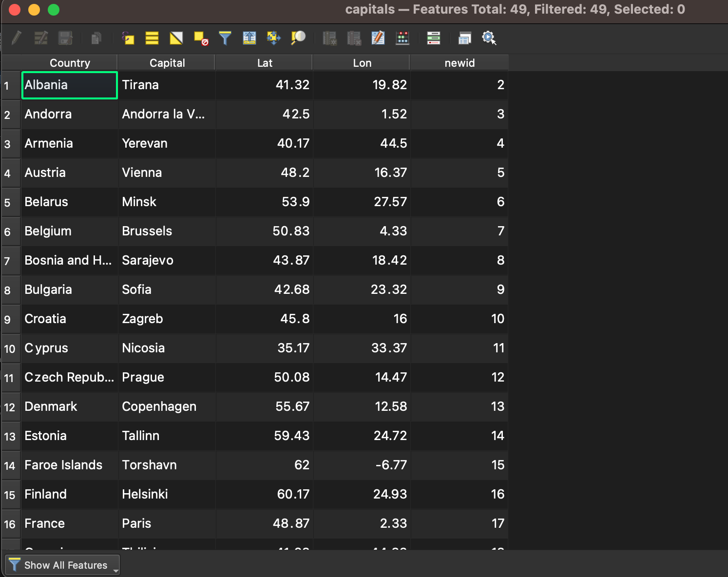Invert the current selection

point(176,38)
